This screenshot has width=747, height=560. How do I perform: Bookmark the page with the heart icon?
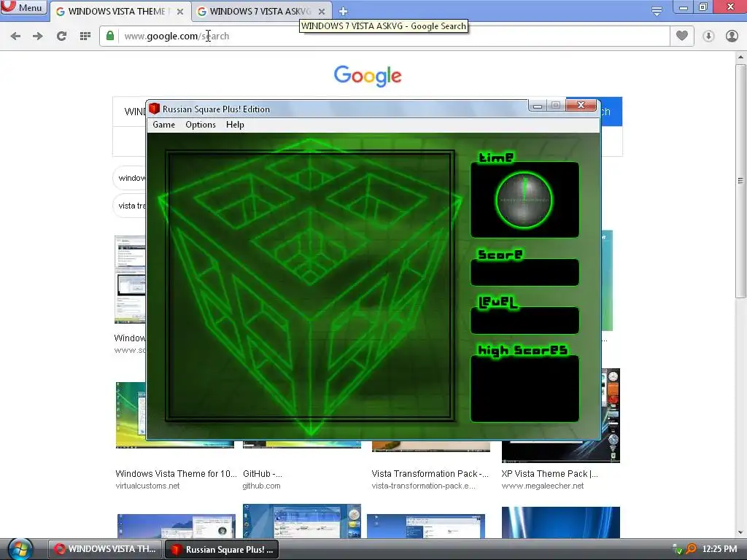pyautogui.click(x=682, y=36)
